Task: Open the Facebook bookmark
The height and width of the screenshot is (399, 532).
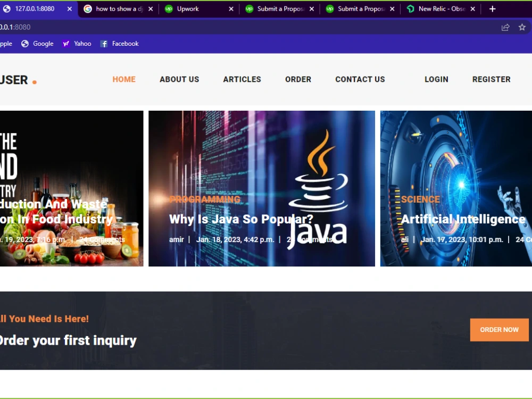Action: (x=119, y=44)
